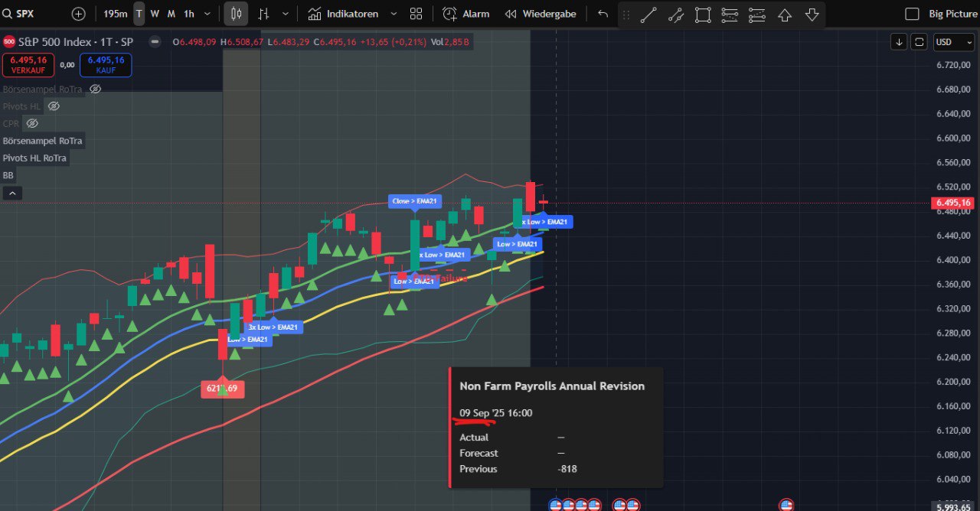Viewport: 980px width, 511px height.
Task: Open the layout grid selector
Action: click(x=416, y=14)
